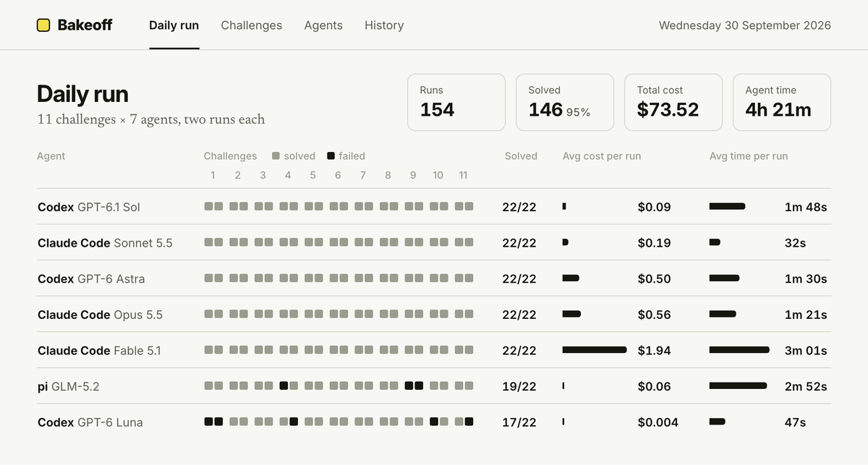Screen dimensions: 868x465
Task: Open the pi GLM-5.2 agent row
Action: (x=434, y=386)
